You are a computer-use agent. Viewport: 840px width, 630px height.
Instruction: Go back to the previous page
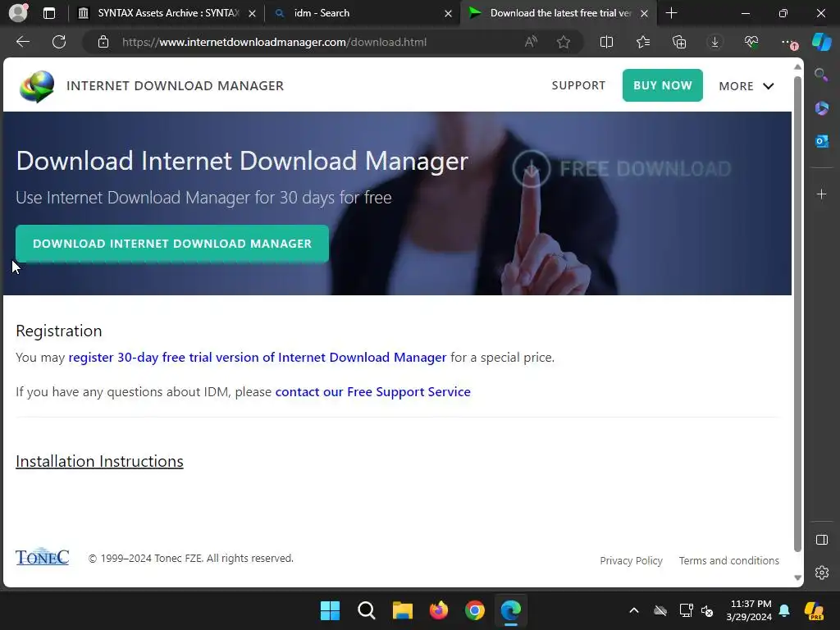(x=23, y=42)
